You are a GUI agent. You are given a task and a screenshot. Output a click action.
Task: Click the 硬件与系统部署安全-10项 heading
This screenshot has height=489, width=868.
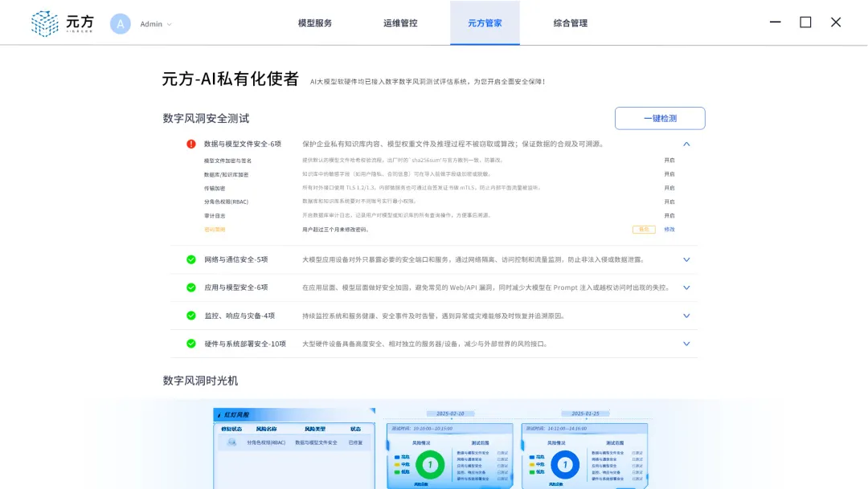[245, 344]
